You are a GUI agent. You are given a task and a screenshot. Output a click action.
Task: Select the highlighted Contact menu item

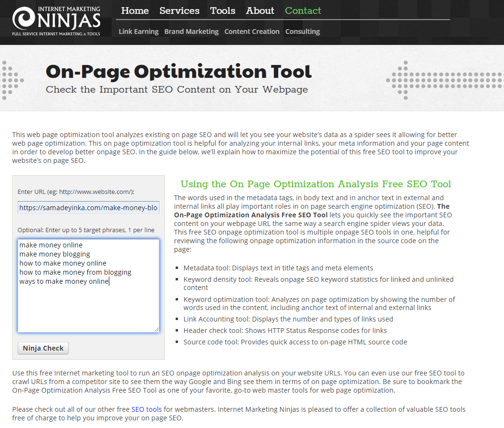(x=303, y=11)
